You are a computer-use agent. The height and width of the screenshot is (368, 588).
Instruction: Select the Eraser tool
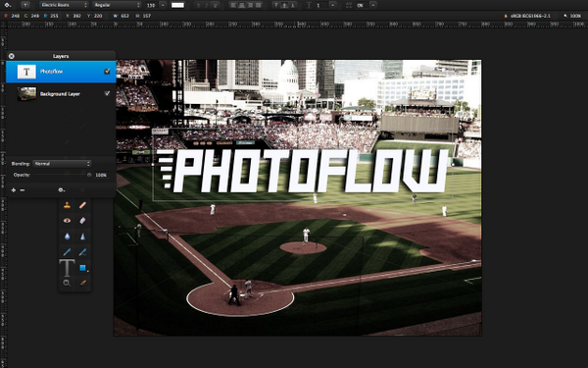coord(82,221)
